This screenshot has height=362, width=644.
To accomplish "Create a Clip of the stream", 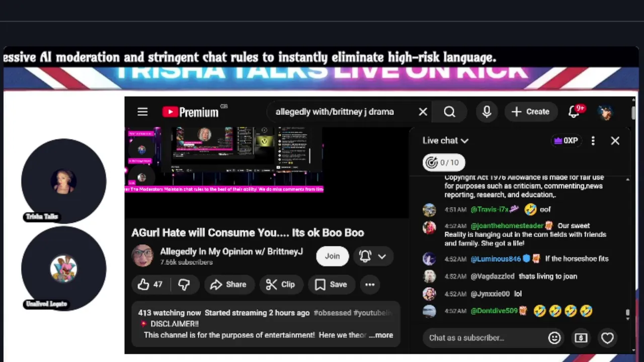I will click(x=281, y=285).
